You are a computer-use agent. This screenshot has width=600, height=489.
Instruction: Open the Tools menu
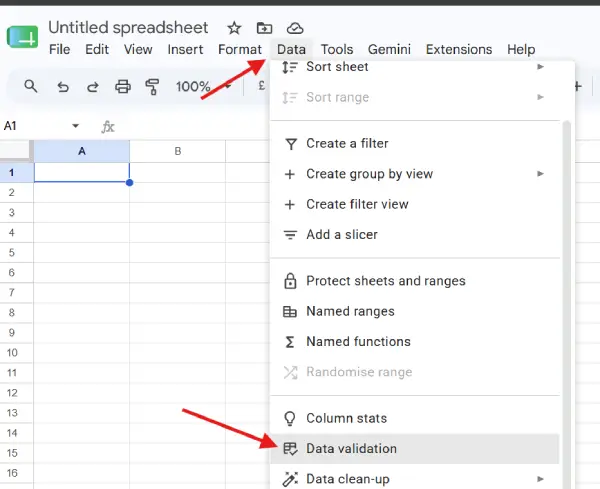tap(337, 49)
